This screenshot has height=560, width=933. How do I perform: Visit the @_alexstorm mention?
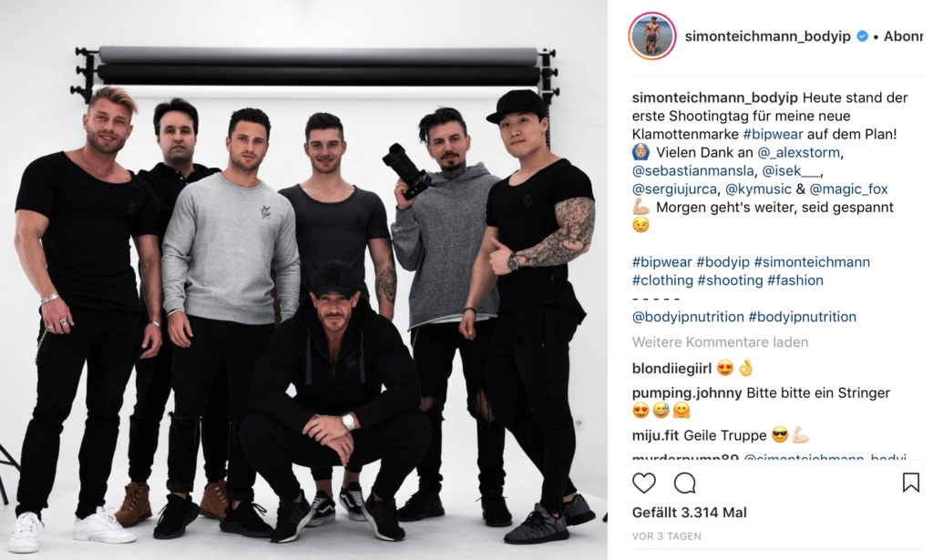(x=798, y=153)
